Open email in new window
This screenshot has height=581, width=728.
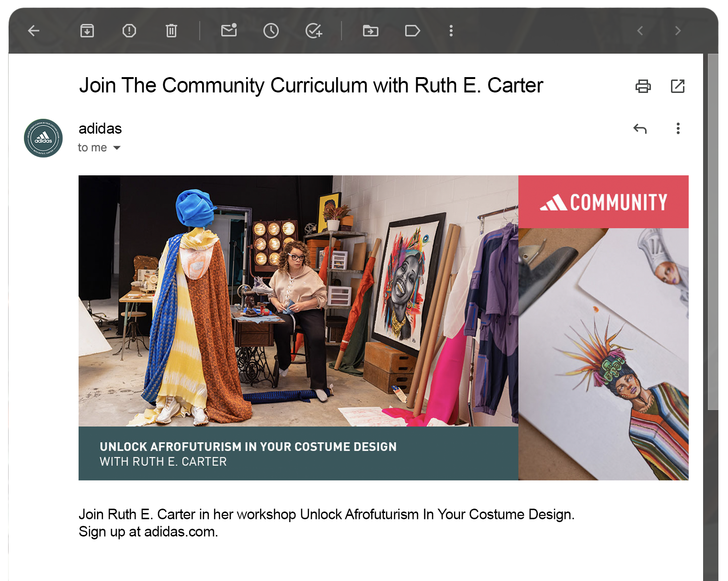678,86
